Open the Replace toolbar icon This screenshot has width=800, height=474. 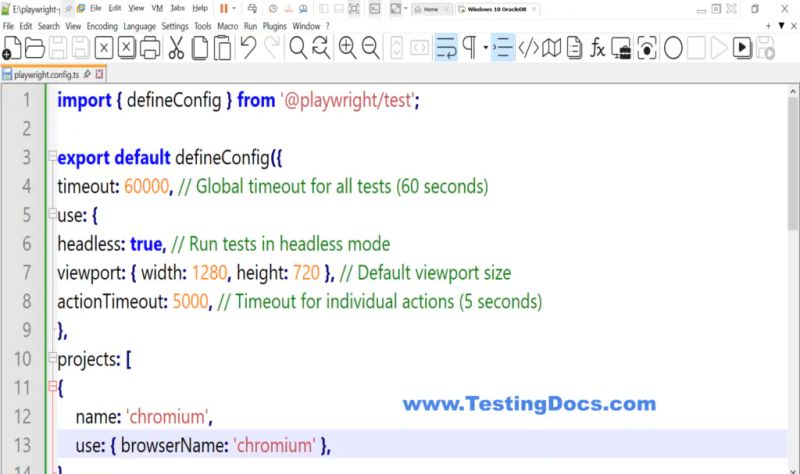coord(321,48)
